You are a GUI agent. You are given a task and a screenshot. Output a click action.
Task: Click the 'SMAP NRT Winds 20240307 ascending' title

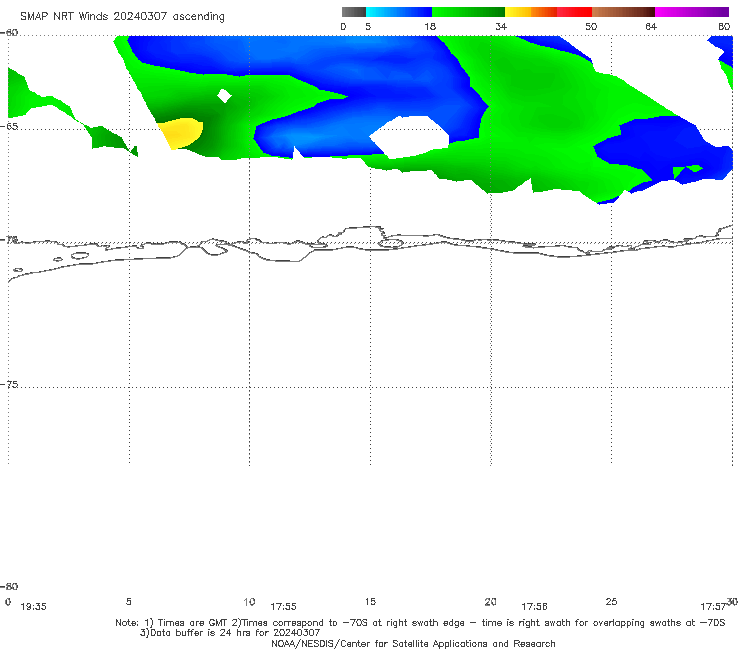click(x=122, y=16)
